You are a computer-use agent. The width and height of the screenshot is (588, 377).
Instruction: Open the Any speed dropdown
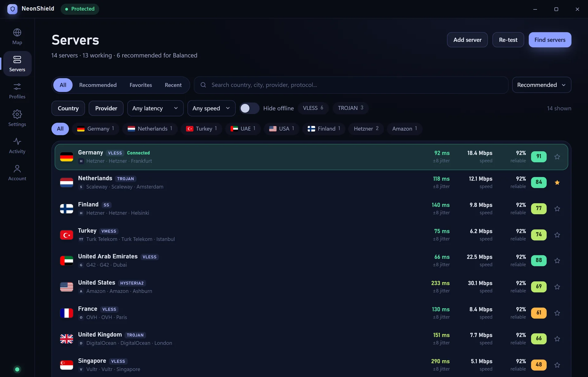211,108
